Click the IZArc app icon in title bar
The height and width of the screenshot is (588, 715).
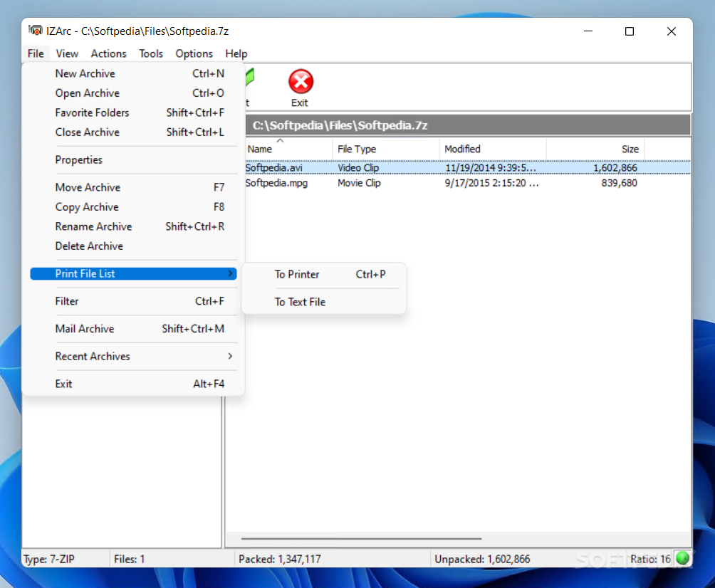pos(35,31)
